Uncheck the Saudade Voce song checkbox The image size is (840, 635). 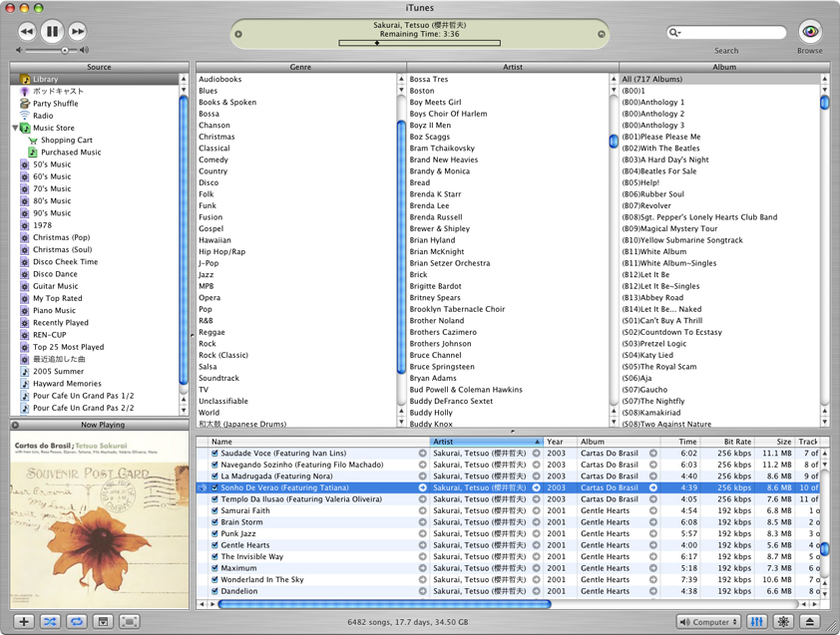tap(214, 453)
